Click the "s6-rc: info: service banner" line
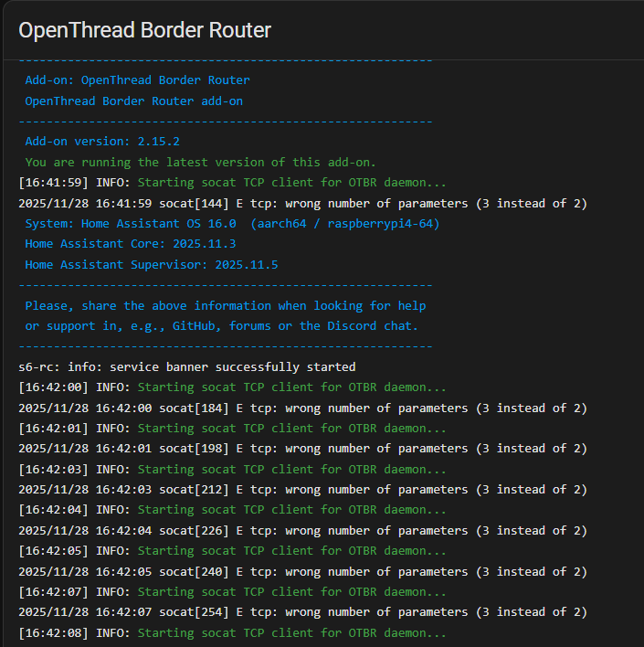This screenshot has height=647, width=644. [186, 367]
